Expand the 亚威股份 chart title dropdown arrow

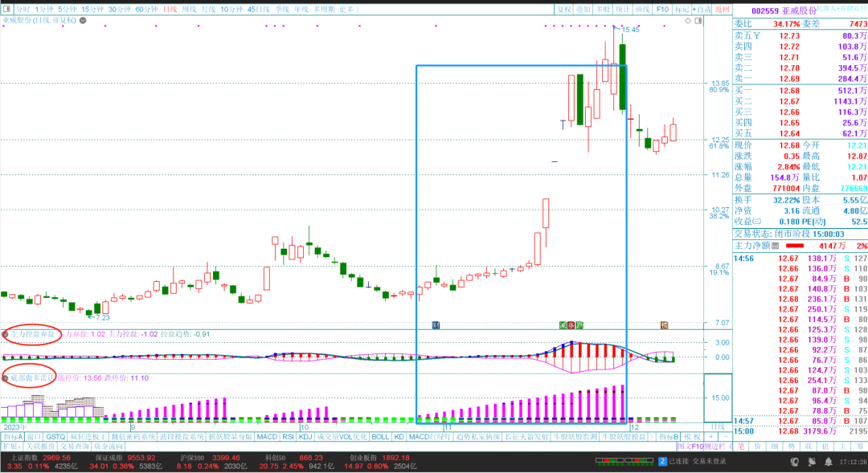[x=83, y=20]
